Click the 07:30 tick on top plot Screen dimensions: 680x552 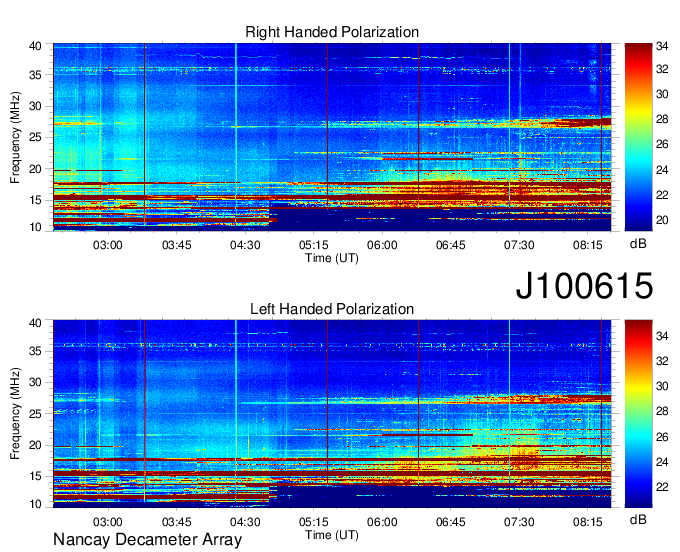click(x=519, y=245)
